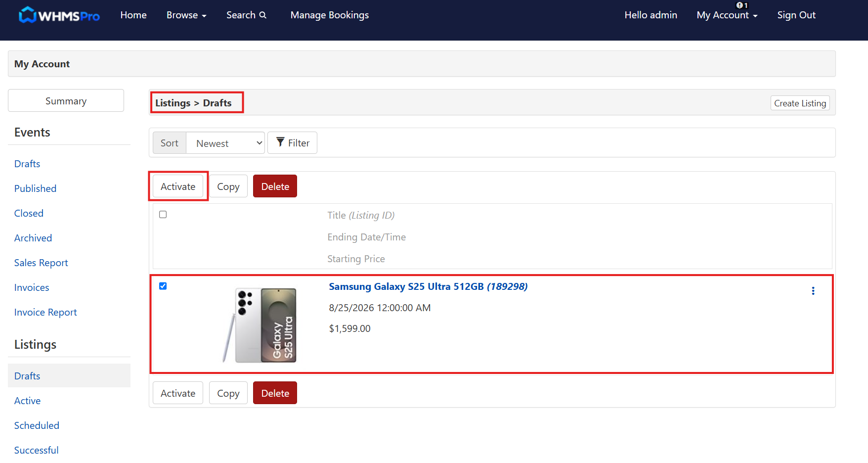Open the Sales Report link
The height and width of the screenshot is (463, 868).
tap(41, 263)
